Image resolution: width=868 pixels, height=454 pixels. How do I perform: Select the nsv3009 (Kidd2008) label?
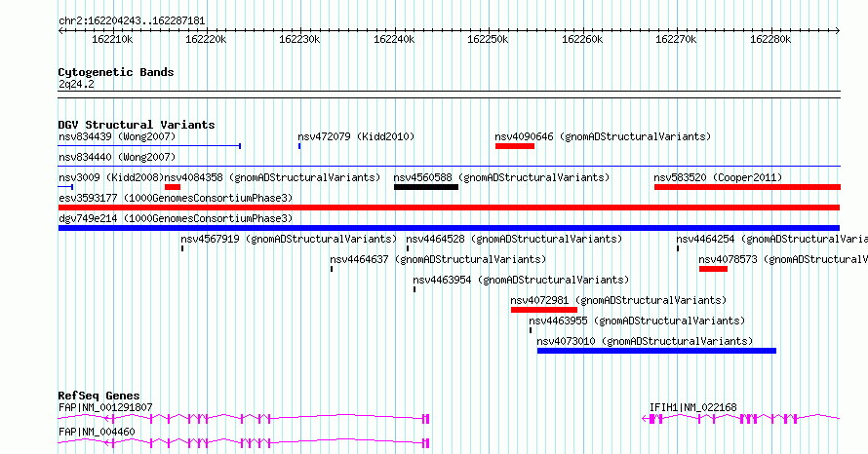[111, 177]
